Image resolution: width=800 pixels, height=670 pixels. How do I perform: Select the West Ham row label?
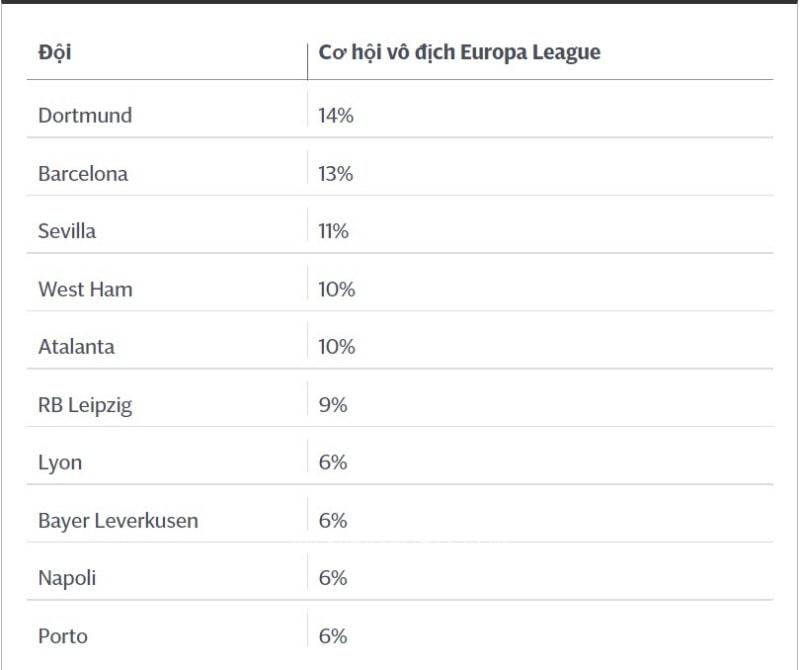(x=85, y=289)
